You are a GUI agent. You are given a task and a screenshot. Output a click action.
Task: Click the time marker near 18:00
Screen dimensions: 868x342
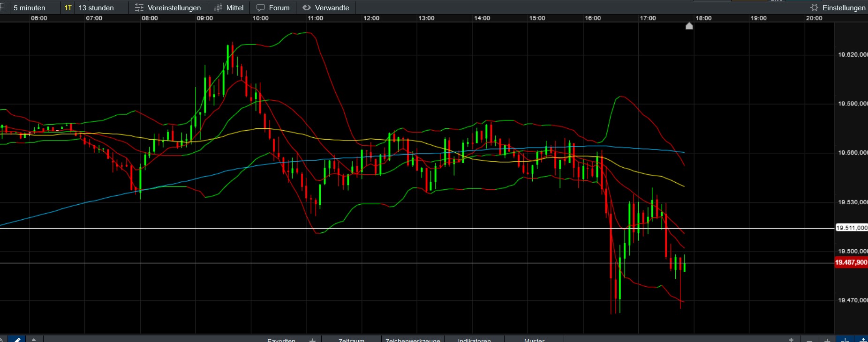689,26
